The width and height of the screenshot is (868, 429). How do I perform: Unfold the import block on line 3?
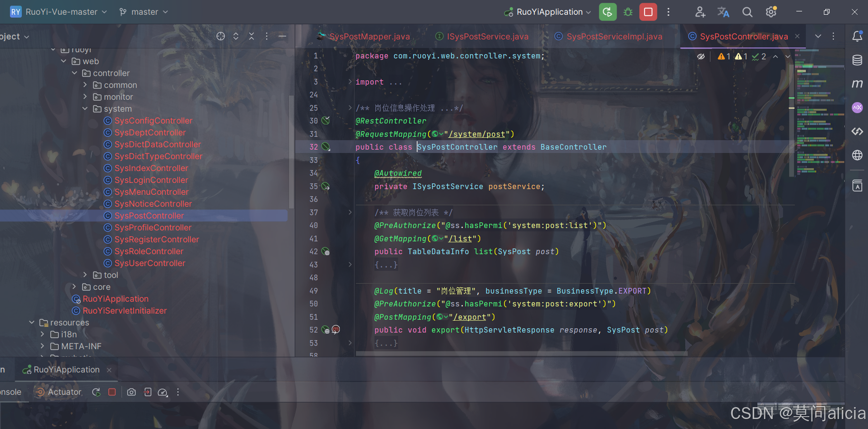coord(350,82)
